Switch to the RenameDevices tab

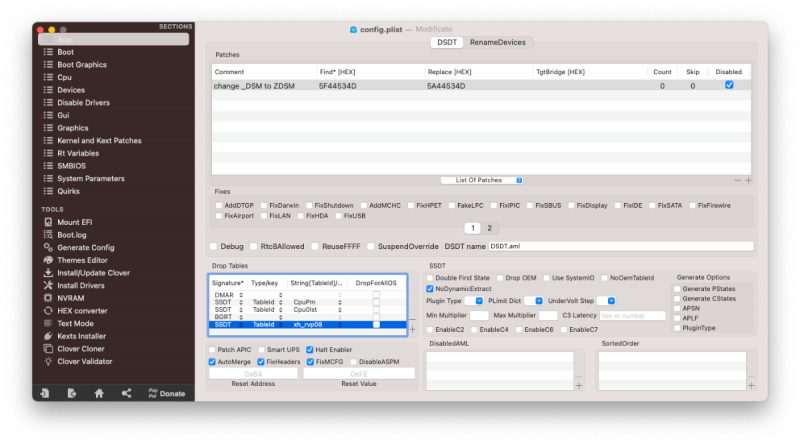click(497, 42)
